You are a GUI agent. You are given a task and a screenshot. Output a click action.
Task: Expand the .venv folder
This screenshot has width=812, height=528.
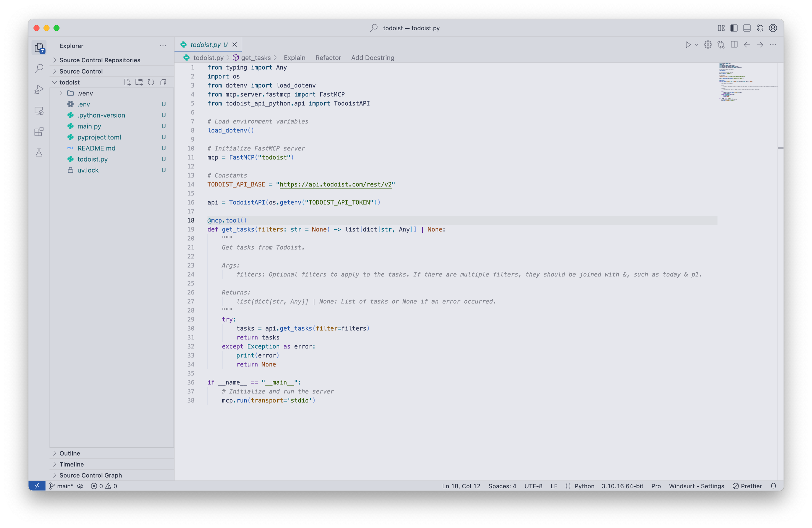(x=112, y=93)
